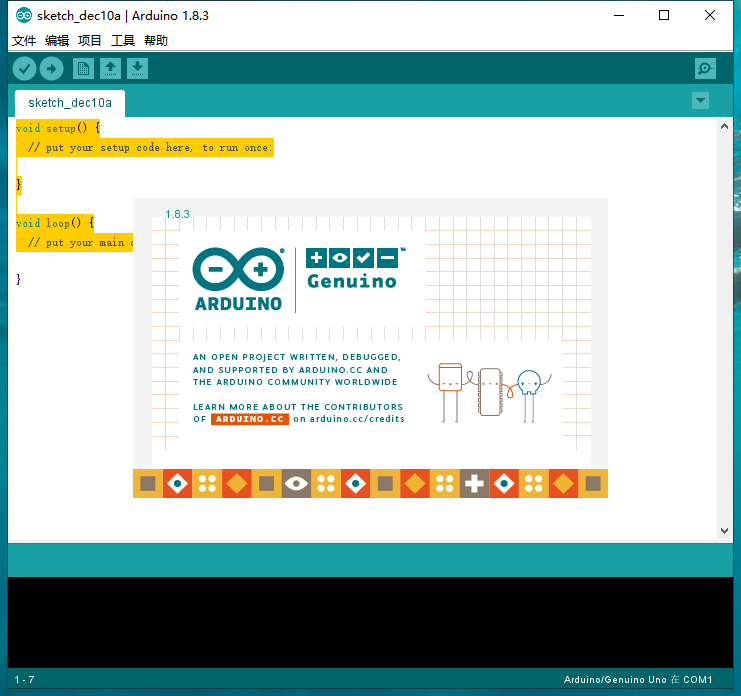Open the 文件 menu
The width and height of the screenshot is (741, 696).
coord(23,41)
